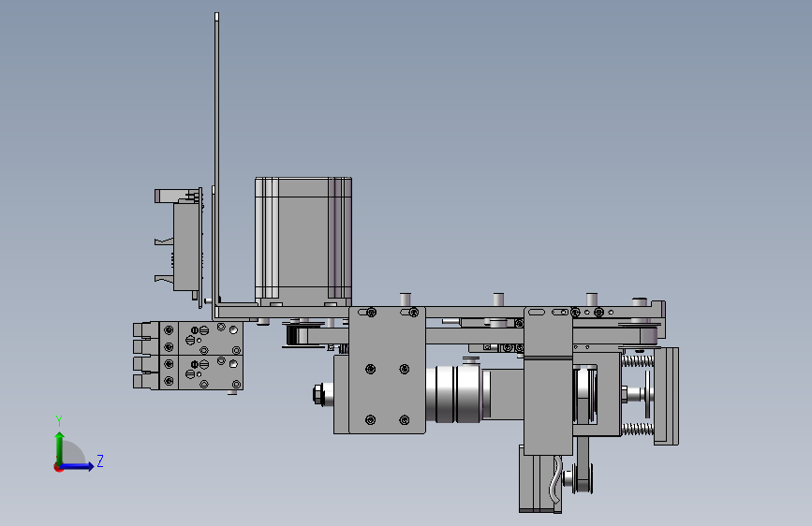Select the hex nut on the shaft's left end

tap(319, 395)
